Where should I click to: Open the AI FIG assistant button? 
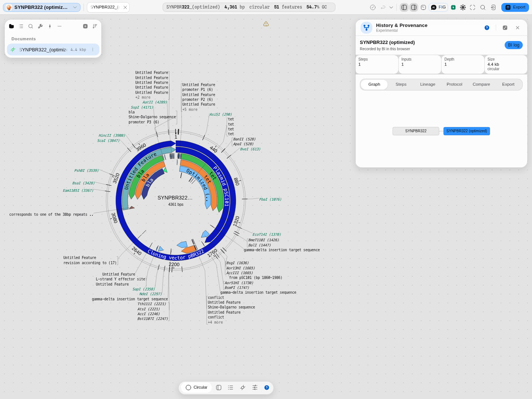(439, 7)
